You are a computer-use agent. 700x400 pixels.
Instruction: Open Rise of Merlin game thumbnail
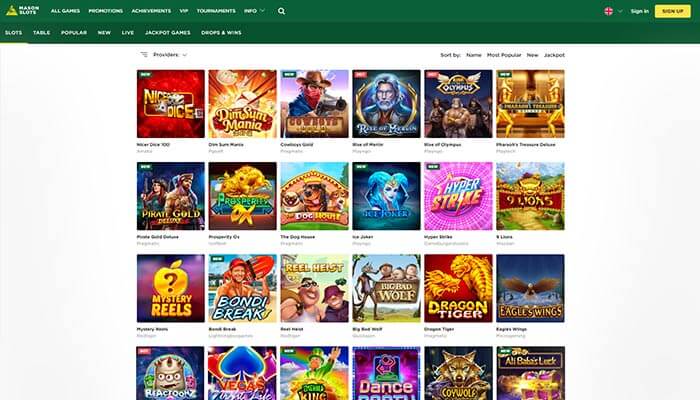[x=386, y=104]
